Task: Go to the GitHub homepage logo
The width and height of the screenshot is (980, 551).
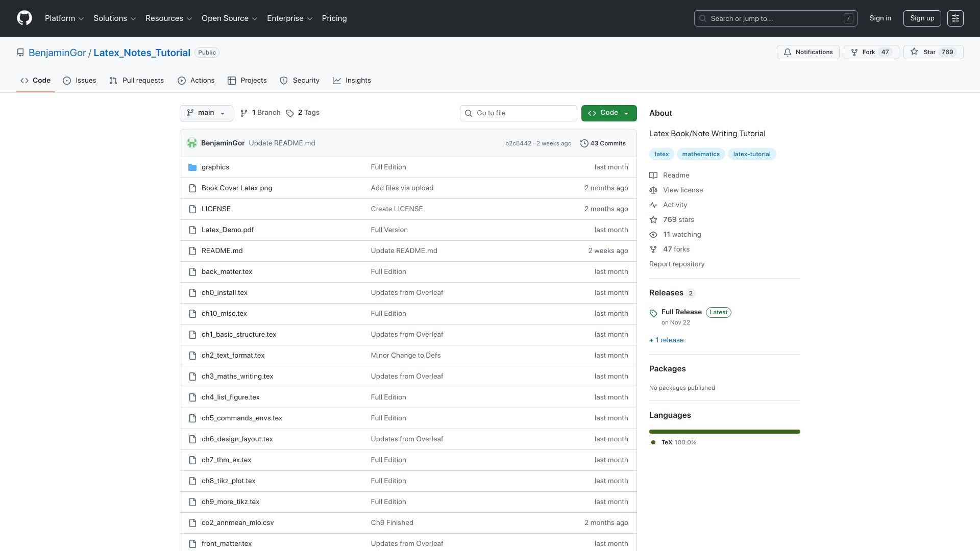Action: pos(24,18)
